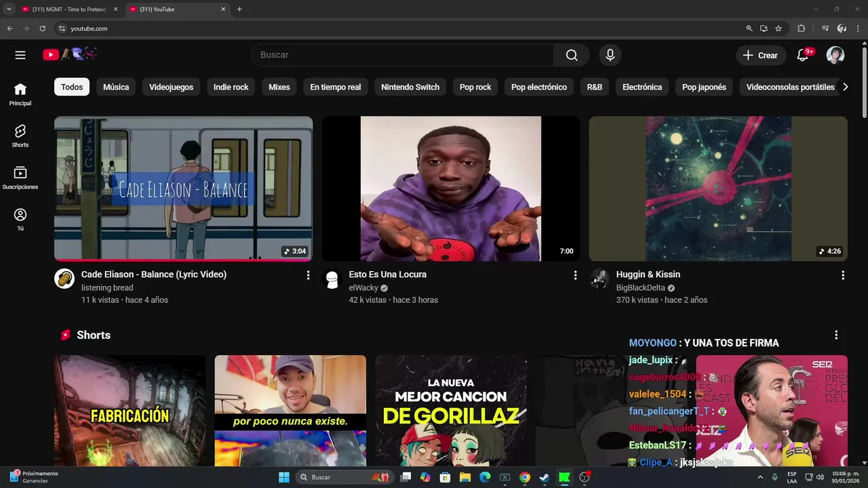Click the search magnifier button

coord(572,56)
